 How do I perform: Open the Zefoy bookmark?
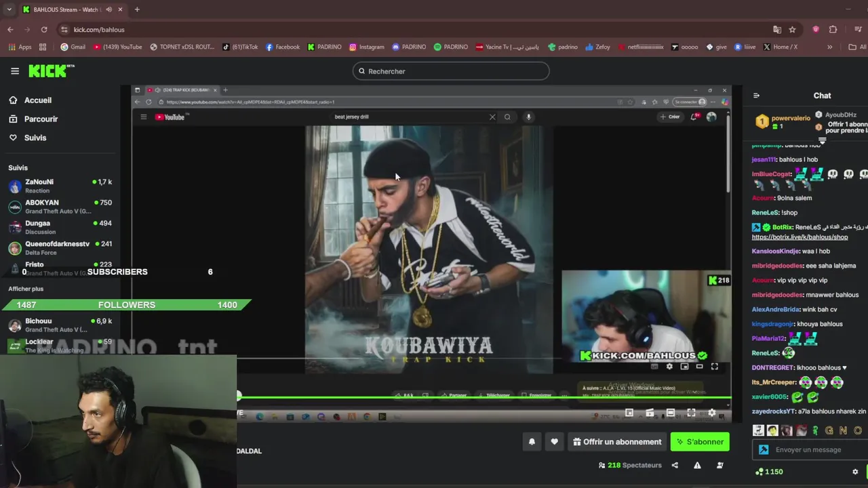pos(597,47)
